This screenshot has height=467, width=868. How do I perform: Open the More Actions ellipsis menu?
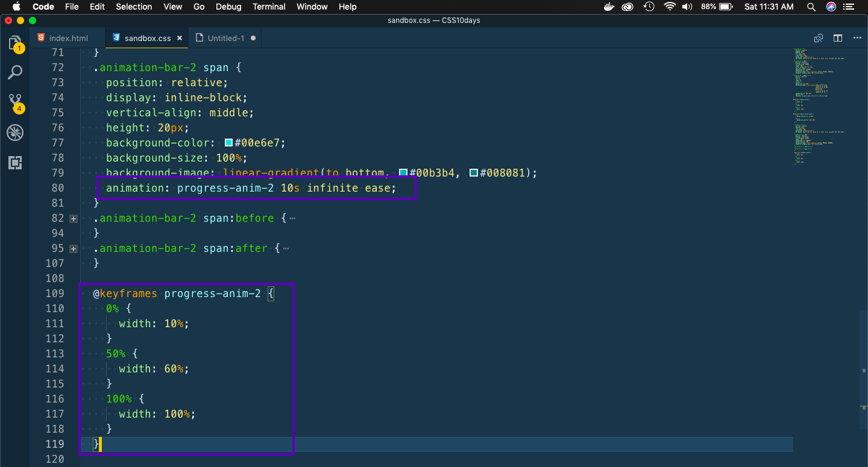pyautogui.click(x=857, y=38)
